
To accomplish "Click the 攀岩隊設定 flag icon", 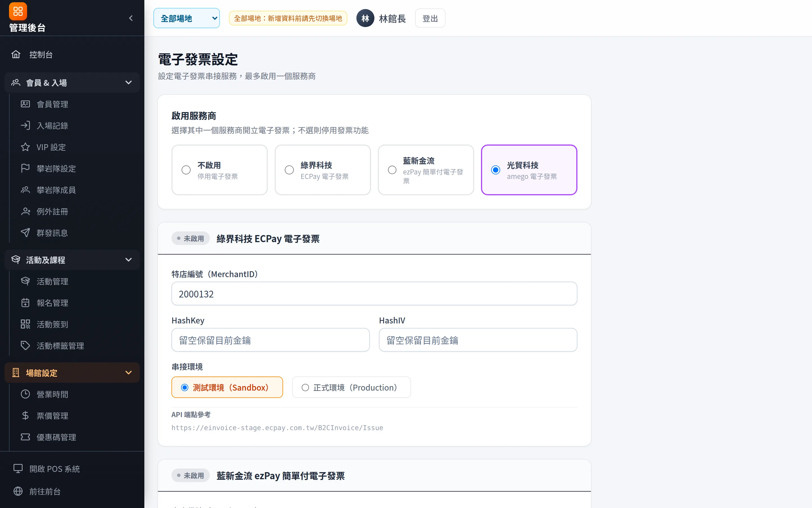I will click(25, 168).
